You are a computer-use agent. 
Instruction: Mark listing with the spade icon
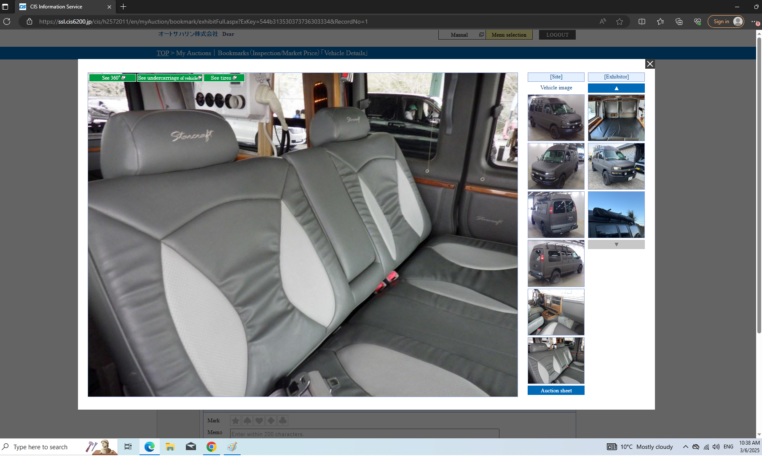click(x=247, y=421)
